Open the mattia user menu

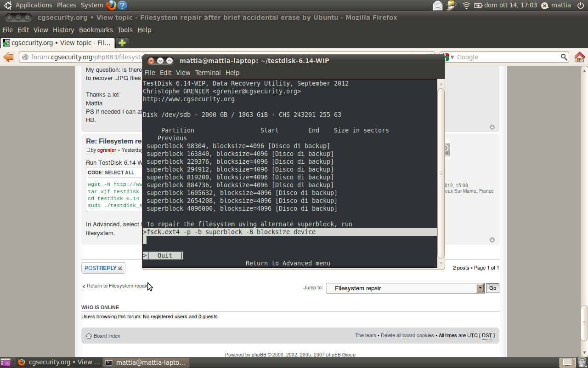point(561,6)
